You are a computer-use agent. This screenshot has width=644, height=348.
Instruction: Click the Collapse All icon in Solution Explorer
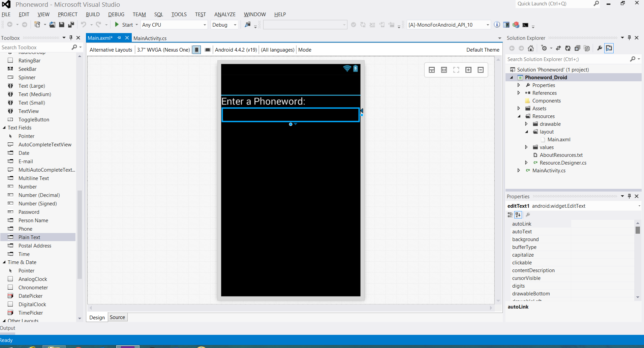(x=577, y=48)
